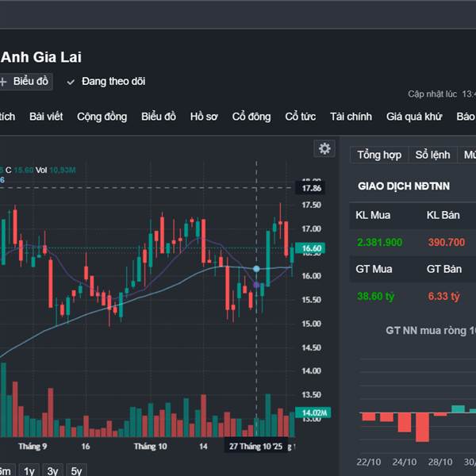Switch to the Cộng đồng tab
Screen dimensions: 476x476
102,117
